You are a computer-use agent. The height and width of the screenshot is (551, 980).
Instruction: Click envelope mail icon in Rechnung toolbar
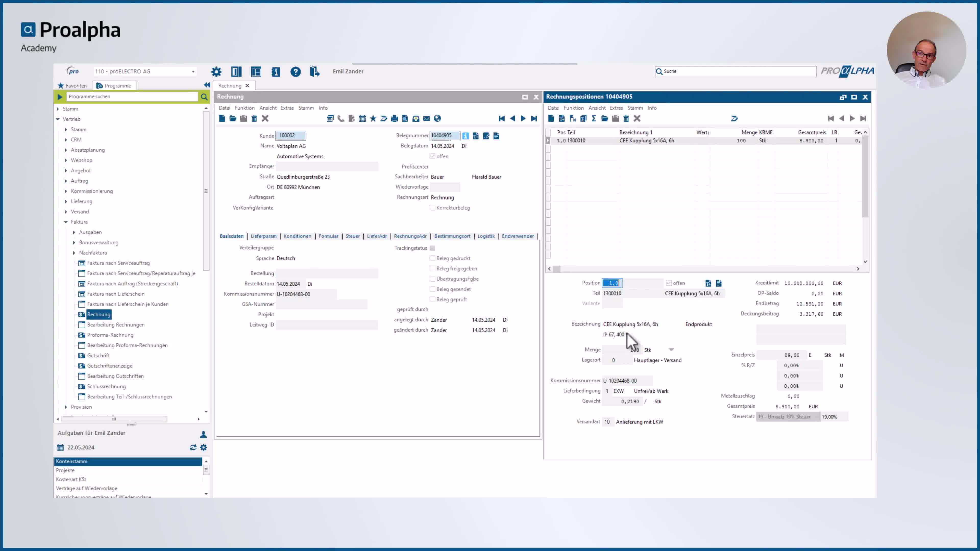426,119
